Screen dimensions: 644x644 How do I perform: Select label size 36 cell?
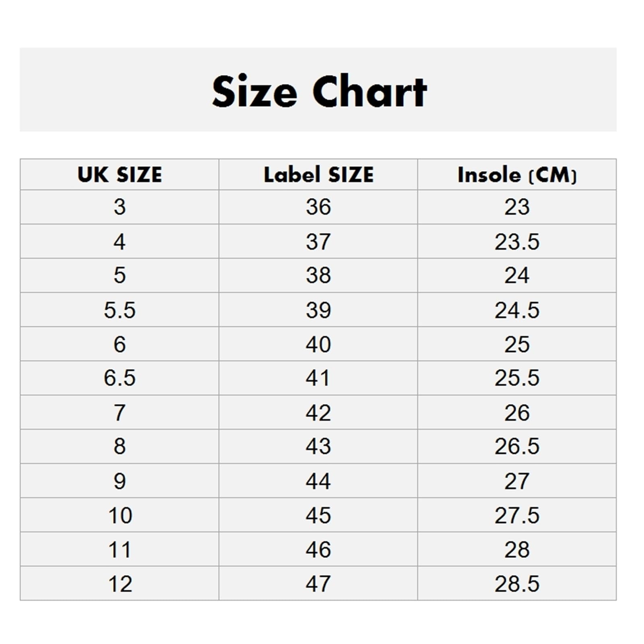[x=318, y=207]
